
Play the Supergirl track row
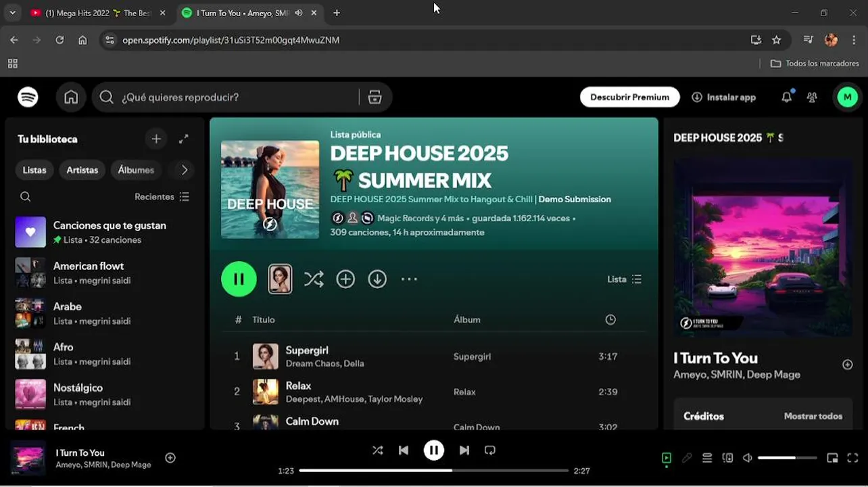pyautogui.click(x=434, y=356)
